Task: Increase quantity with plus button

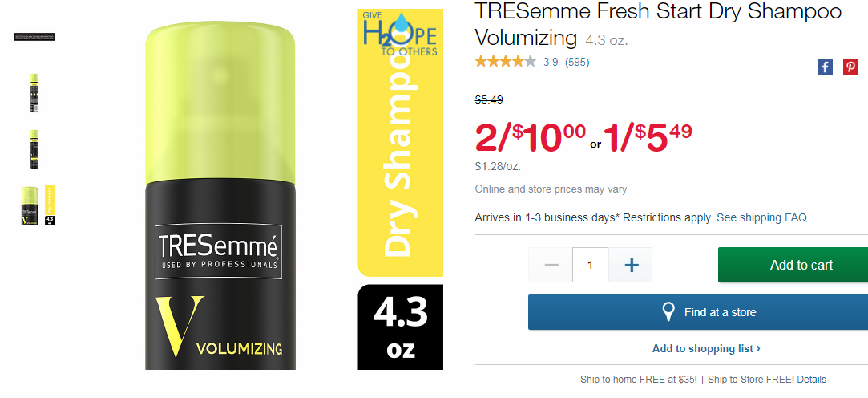Action: pyautogui.click(x=631, y=265)
